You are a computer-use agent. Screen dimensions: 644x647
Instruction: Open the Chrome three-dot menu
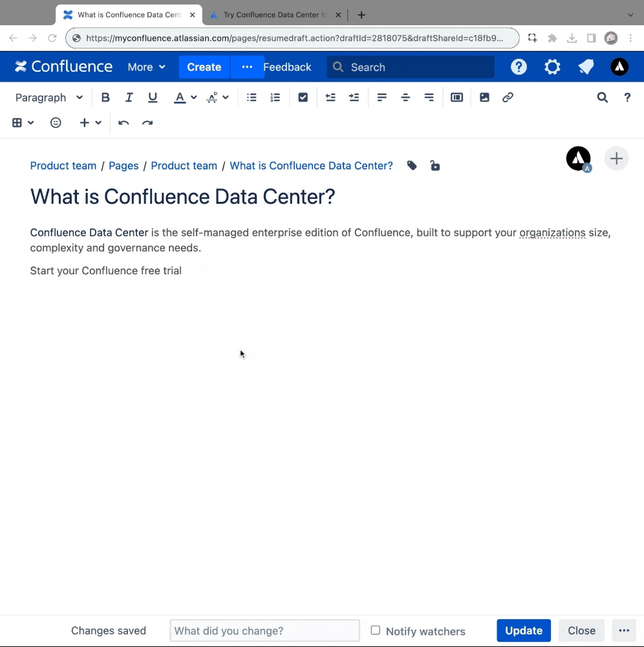coord(630,38)
